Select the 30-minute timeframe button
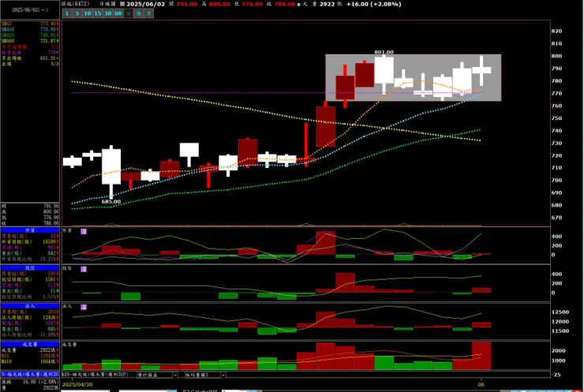The height and width of the screenshot is (392, 584). [107, 13]
